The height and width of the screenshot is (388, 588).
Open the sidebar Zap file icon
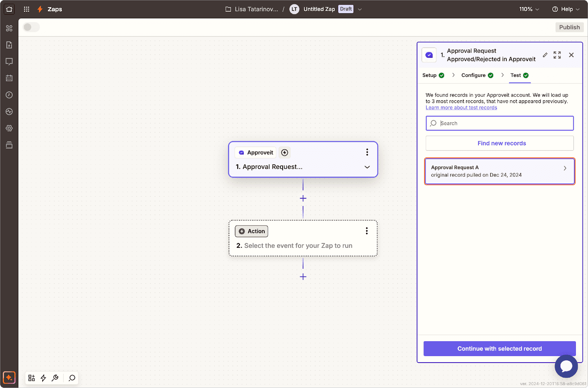(9, 45)
